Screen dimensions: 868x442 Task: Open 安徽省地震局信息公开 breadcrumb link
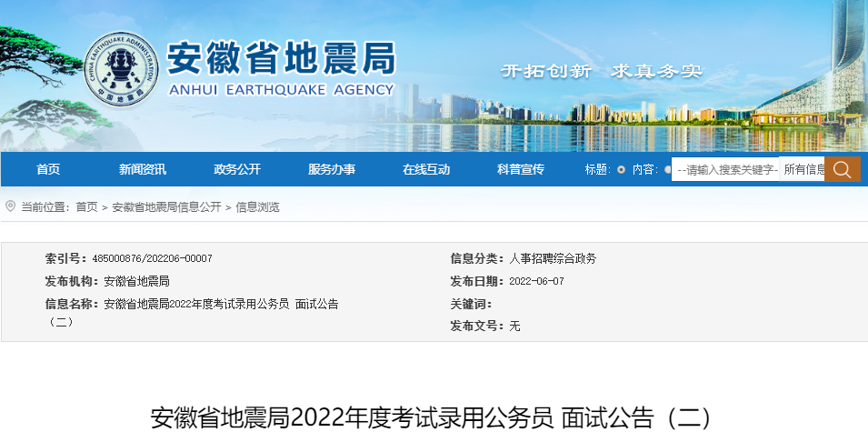[x=166, y=207]
